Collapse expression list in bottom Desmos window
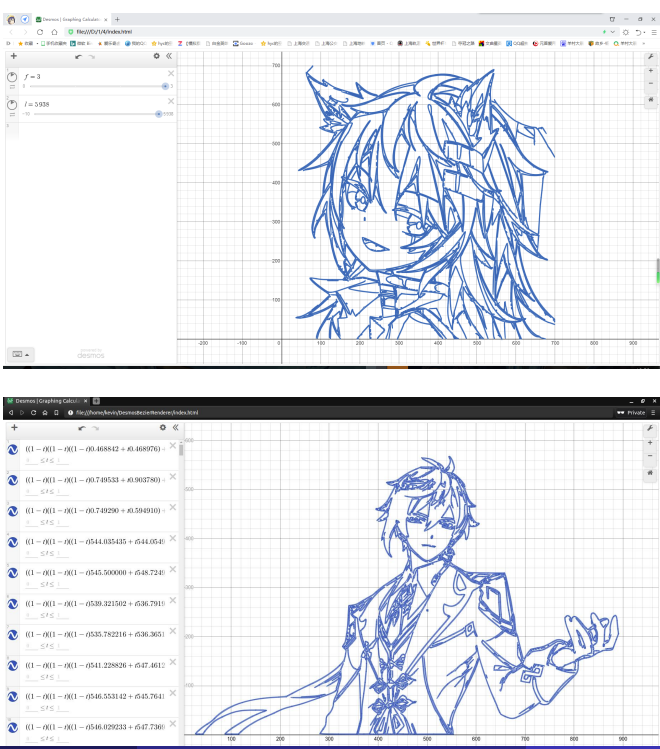The image size is (660, 749). pos(175,428)
